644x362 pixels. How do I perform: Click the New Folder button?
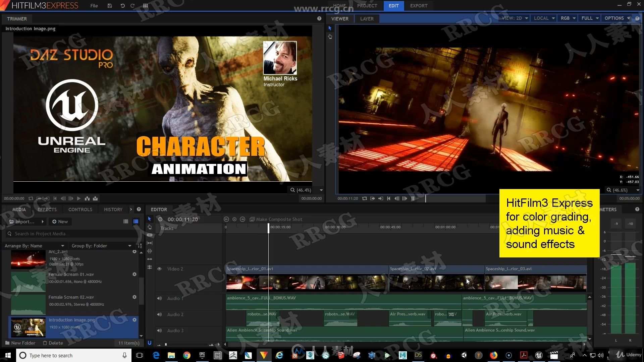[x=20, y=343]
